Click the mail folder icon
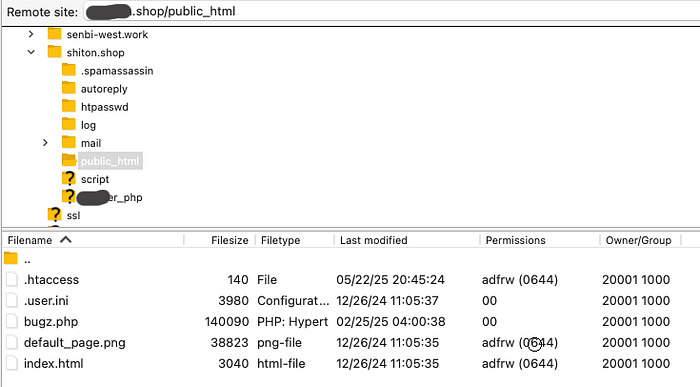The width and height of the screenshot is (700, 387). pos(69,142)
